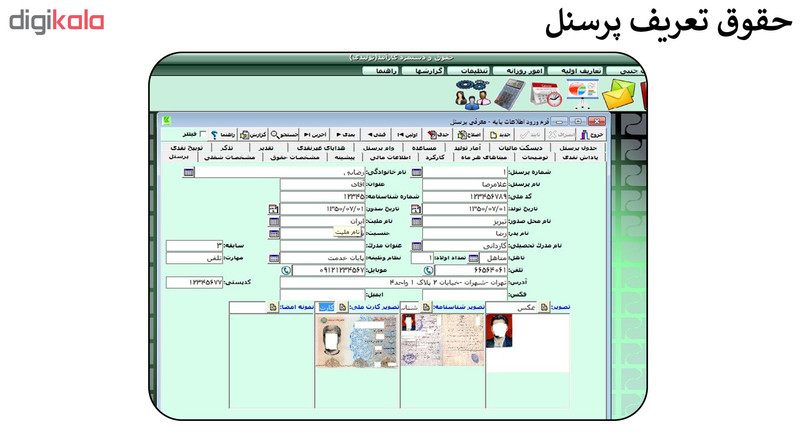Click the national code (کد ملی) input field
Viewport: 800px width, 437px height.
465,196
